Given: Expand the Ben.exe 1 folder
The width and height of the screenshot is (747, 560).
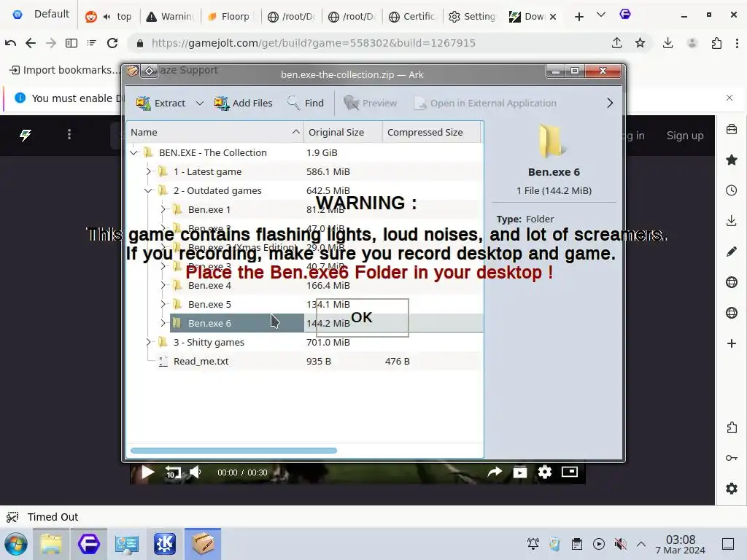Looking at the screenshot, I should 163,209.
